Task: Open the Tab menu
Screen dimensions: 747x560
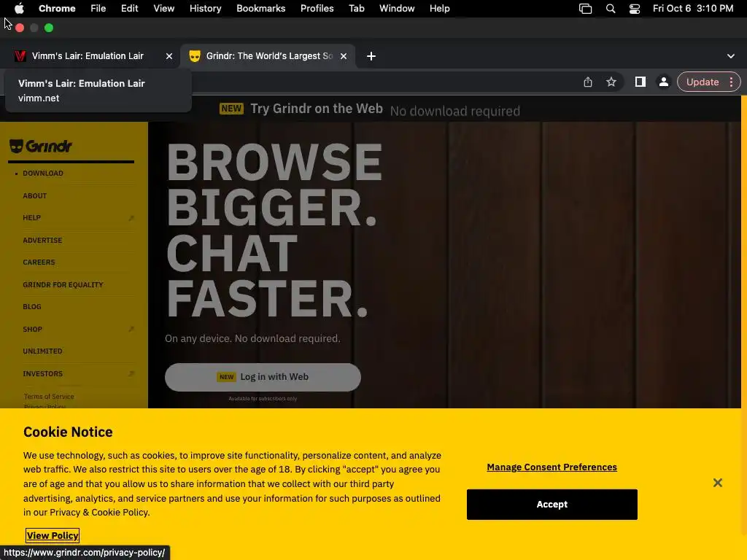Action: point(356,8)
